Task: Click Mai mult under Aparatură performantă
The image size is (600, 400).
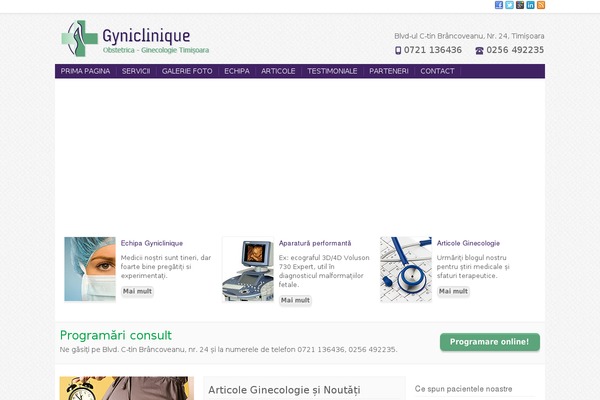Action: (295, 300)
